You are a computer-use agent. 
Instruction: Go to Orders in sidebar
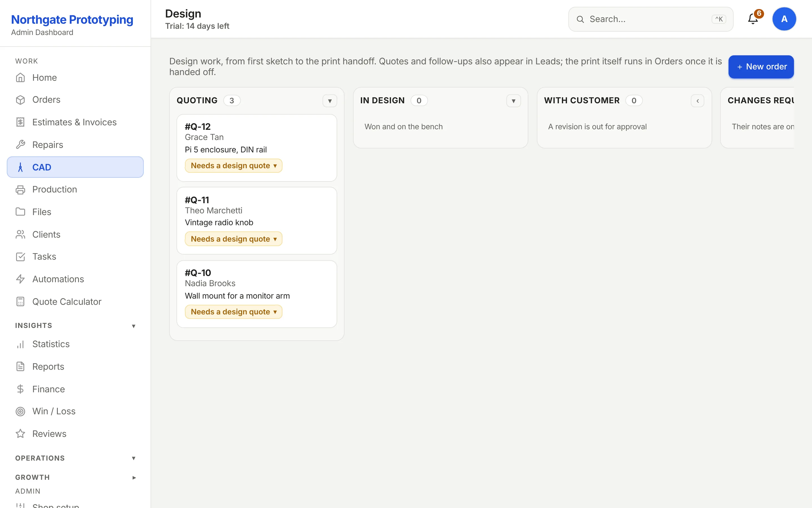(x=75, y=100)
